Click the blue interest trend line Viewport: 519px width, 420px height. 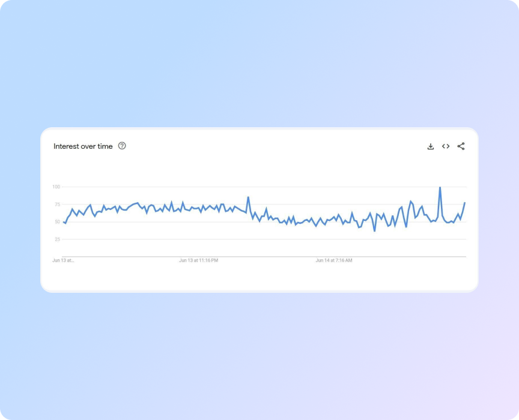(x=180, y=209)
